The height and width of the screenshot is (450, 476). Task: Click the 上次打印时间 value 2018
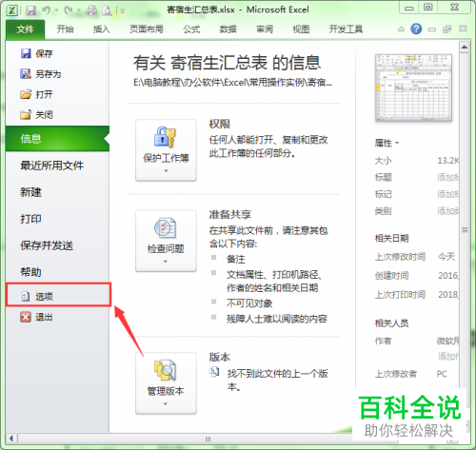(448, 295)
